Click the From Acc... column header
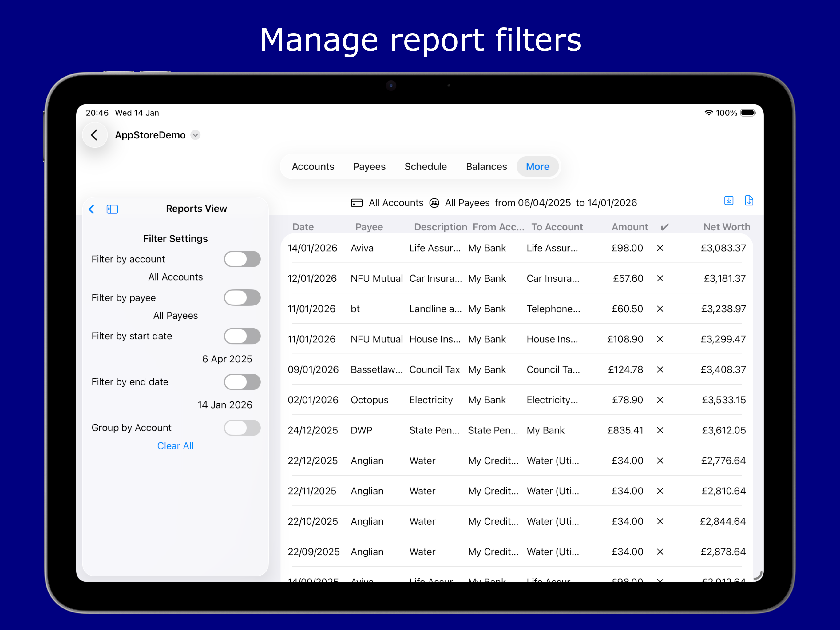 [498, 227]
